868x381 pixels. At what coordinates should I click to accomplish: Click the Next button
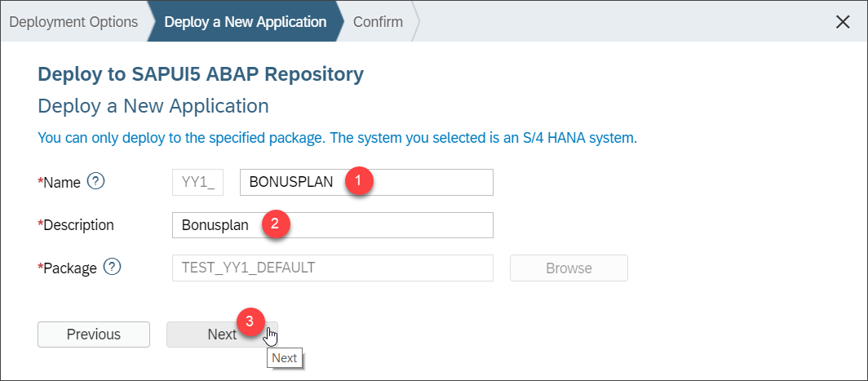point(222,334)
